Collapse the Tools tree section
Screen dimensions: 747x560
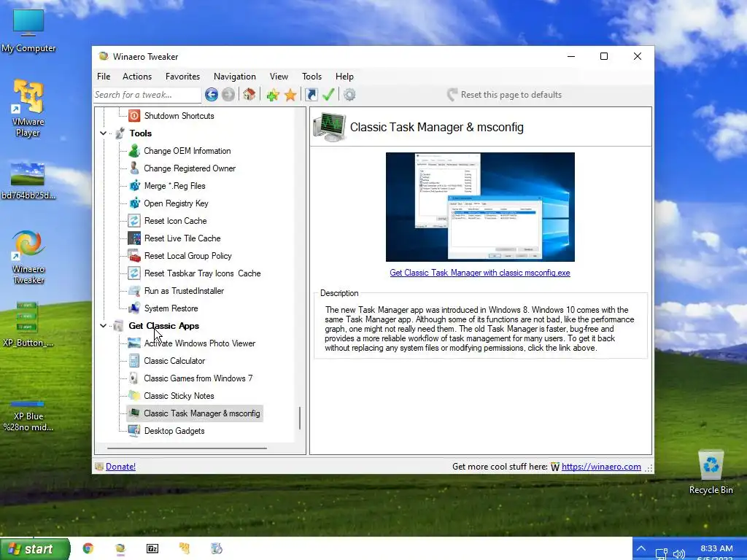tap(104, 133)
